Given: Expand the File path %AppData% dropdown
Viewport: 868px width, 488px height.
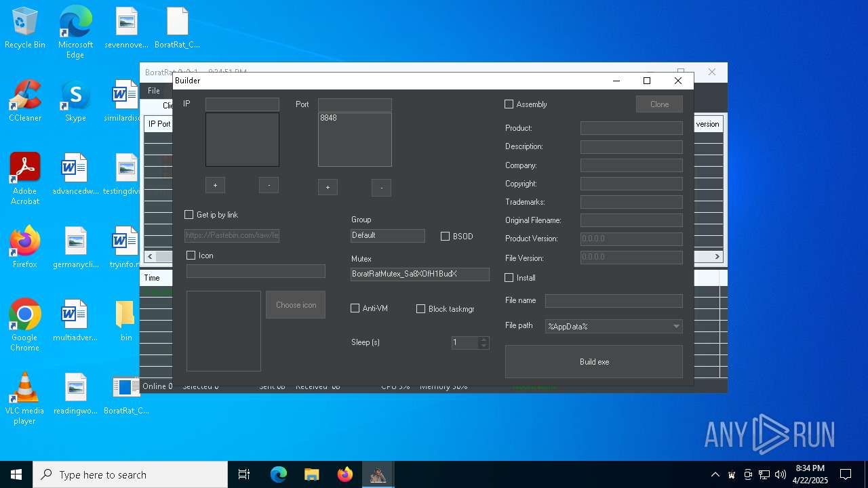Looking at the screenshot, I should (x=676, y=327).
